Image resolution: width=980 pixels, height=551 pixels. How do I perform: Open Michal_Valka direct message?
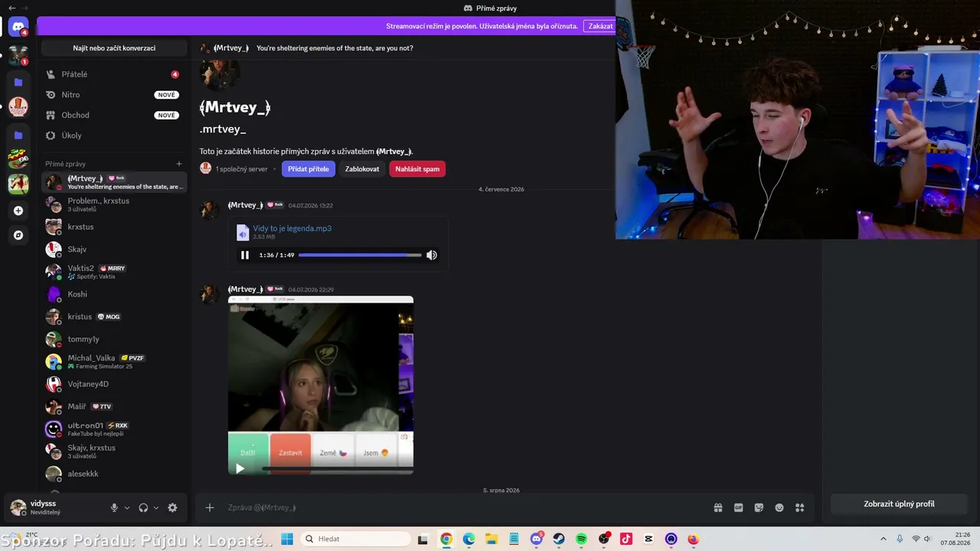(x=113, y=361)
